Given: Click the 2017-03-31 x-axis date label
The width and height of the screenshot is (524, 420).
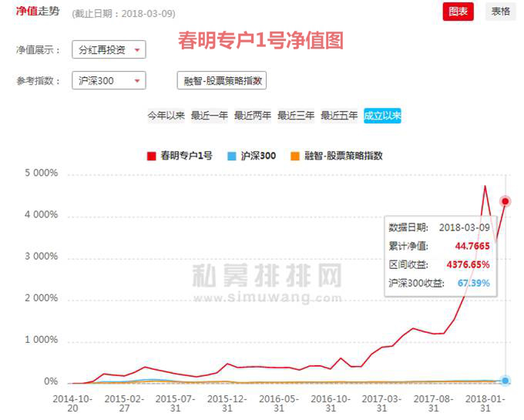Looking at the screenshot, I should [381, 403].
